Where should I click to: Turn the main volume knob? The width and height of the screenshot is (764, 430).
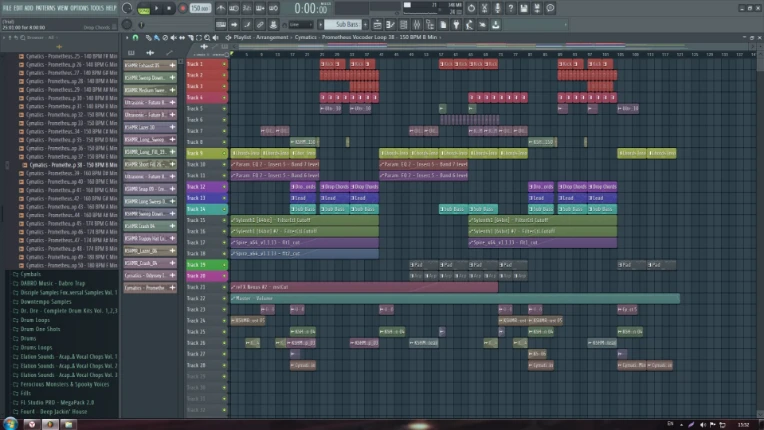click(127, 8)
